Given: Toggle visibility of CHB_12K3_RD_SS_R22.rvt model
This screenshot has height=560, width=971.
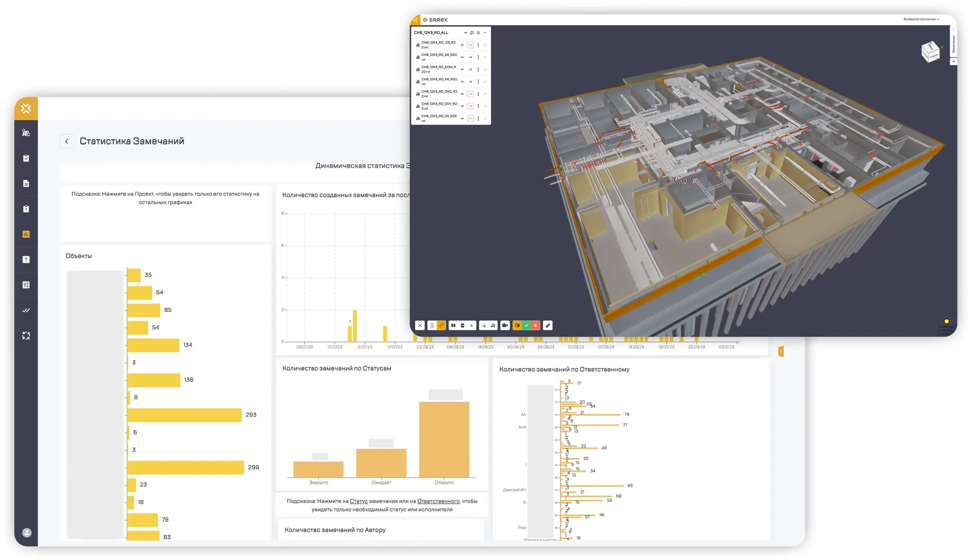Looking at the screenshot, I should pos(462,45).
